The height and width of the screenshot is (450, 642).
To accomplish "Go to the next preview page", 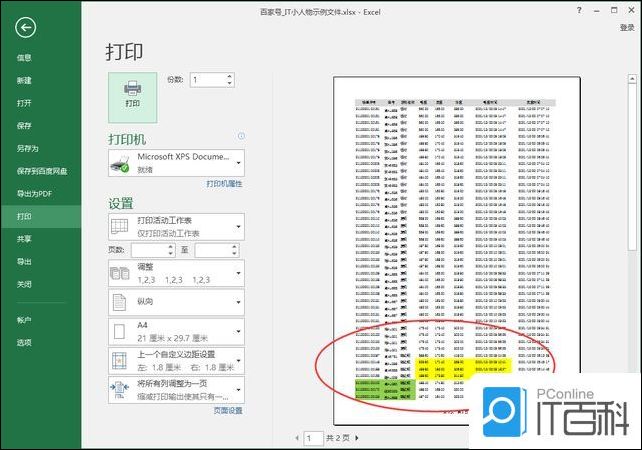I will pyautogui.click(x=357, y=438).
